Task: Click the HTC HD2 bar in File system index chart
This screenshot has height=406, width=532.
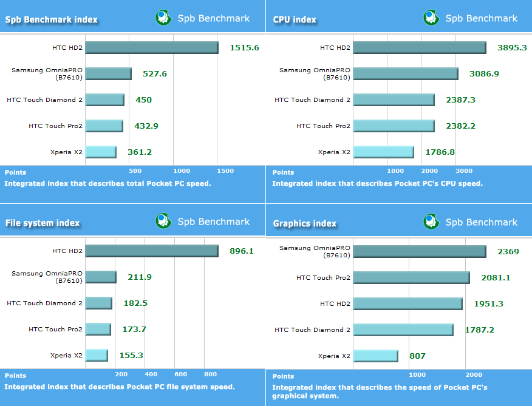Action: click(152, 251)
